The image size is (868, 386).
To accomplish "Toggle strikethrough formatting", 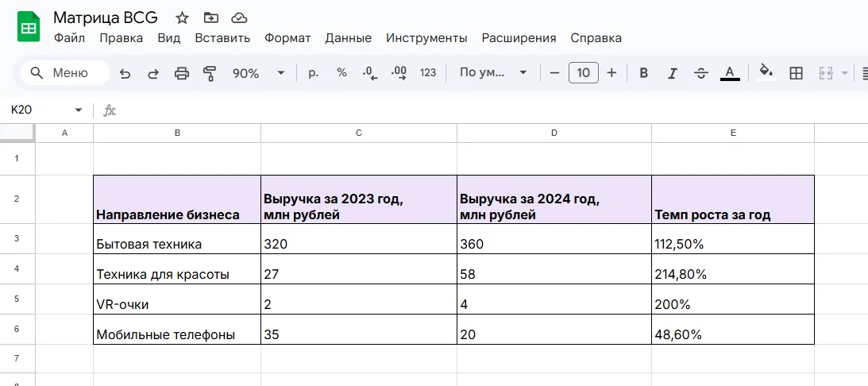I will pos(700,73).
